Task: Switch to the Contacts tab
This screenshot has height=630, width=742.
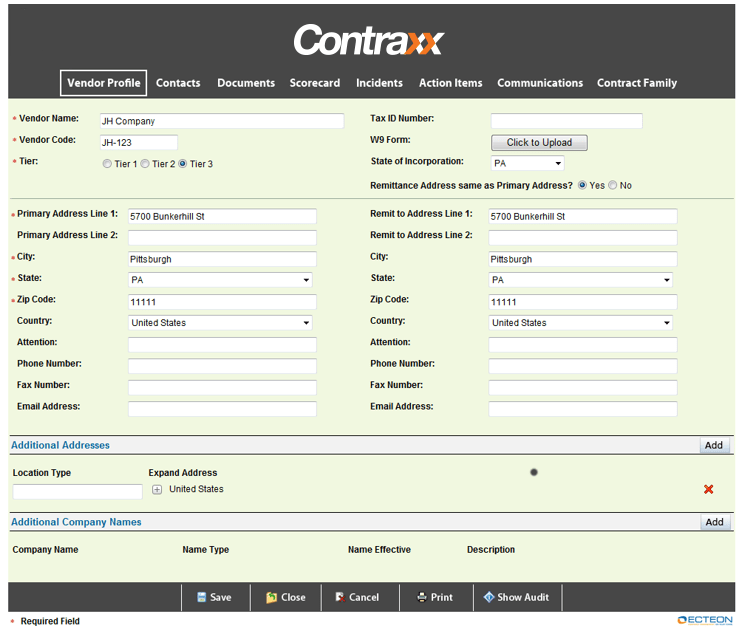Action: coord(178,83)
